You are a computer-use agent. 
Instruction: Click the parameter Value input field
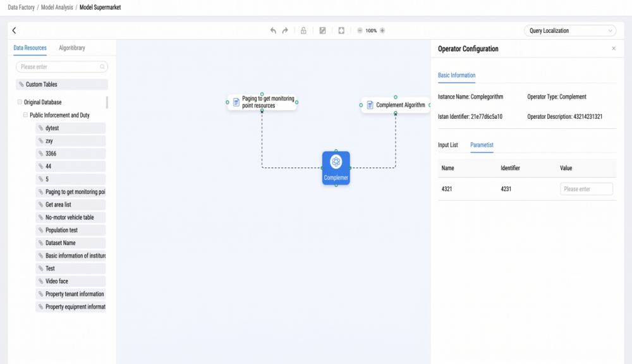(586, 189)
